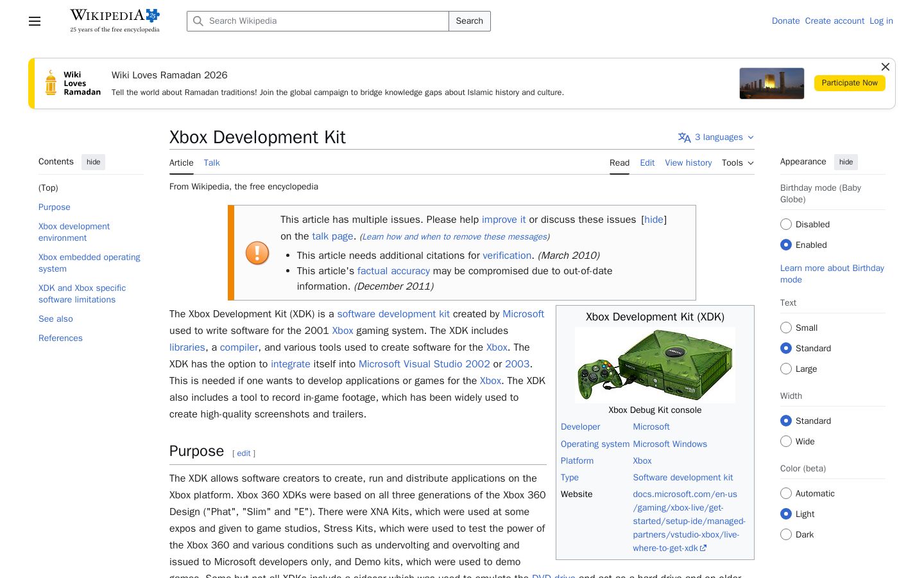Click the Search button
This screenshot has width=924, height=578.
[470, 21]
